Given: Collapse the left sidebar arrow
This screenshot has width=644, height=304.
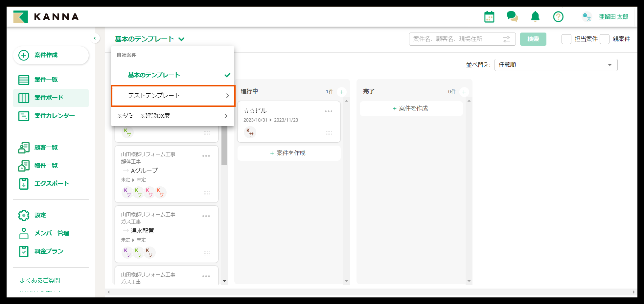Looking at the screenshot, I should pos(95,38).
